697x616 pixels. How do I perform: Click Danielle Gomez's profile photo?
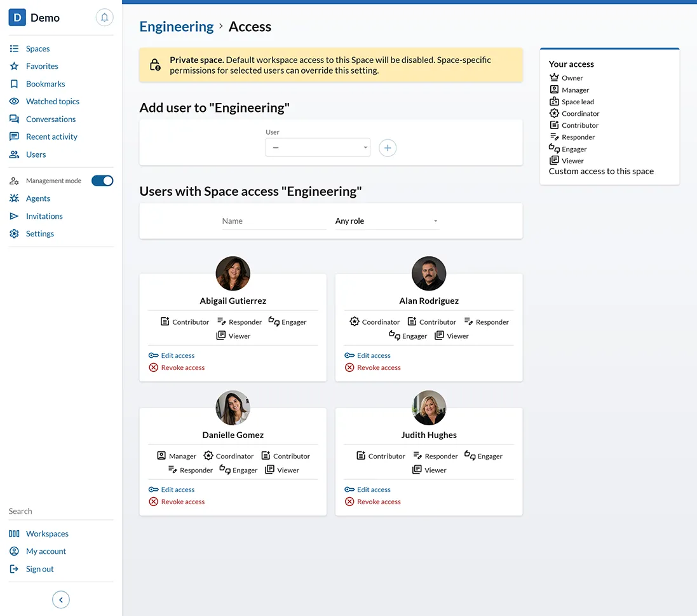[x=233, y=407]
